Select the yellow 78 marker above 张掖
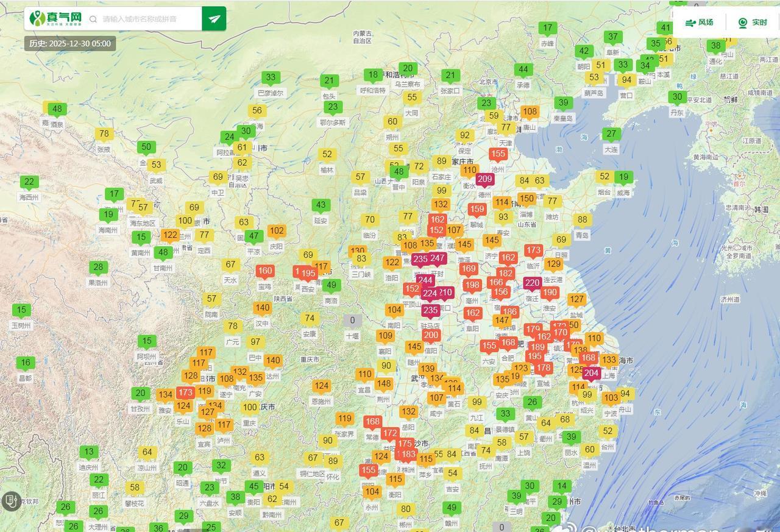The image size is (780, 532). coord(104,134)
